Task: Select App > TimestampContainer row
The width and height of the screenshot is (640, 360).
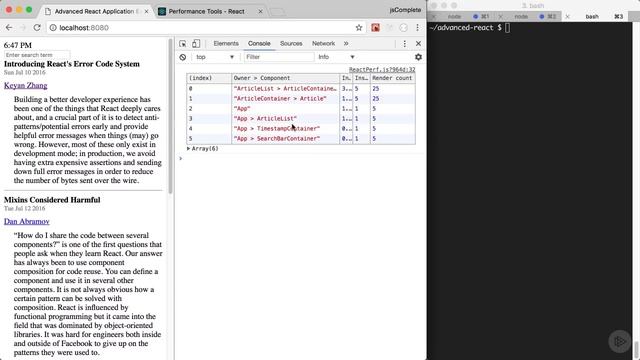Action: (x=301, y=129)
